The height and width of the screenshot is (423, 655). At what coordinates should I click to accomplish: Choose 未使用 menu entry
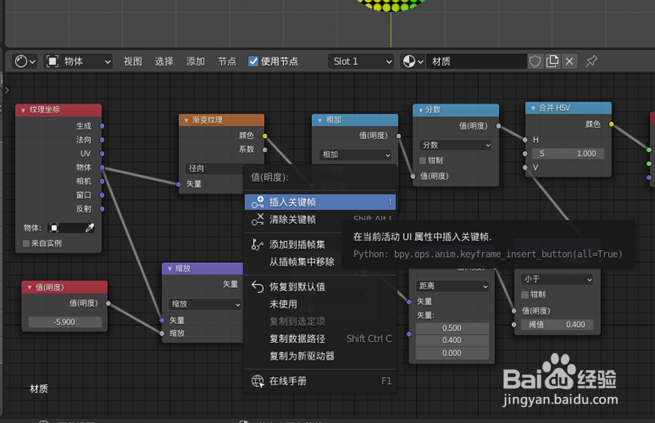coord(320,304)
